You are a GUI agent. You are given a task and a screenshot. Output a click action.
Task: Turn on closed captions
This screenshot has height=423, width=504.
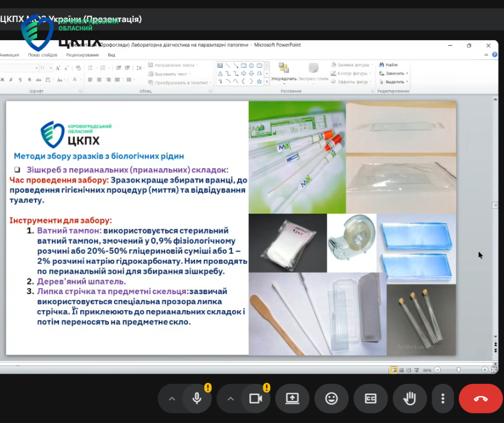(371, 398)
